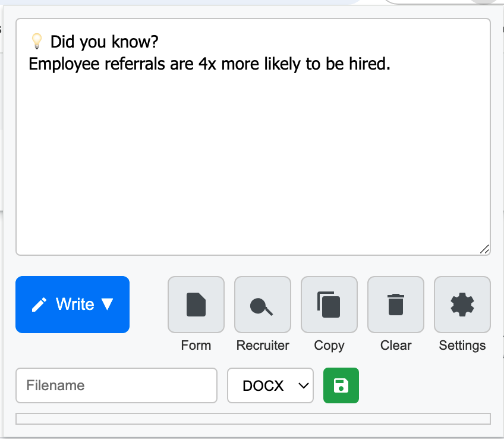
Task: Focus the Filename input field
Action: point(116,385)
